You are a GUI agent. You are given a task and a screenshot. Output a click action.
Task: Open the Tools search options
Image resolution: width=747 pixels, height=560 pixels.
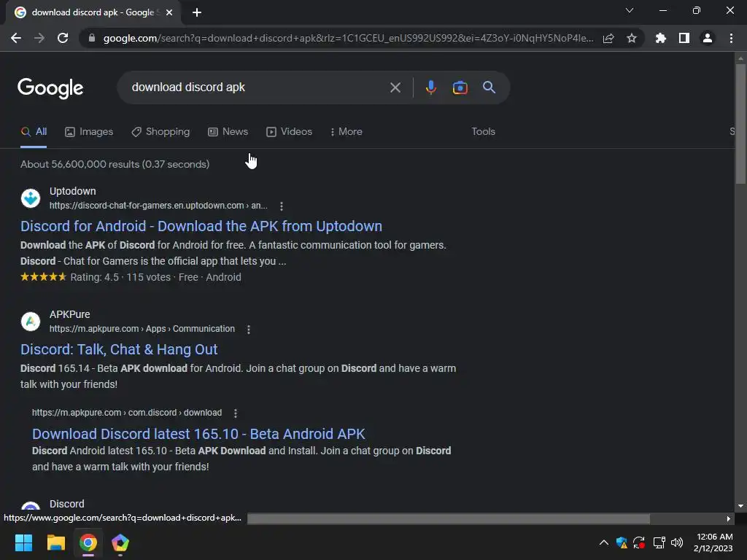click(483, 132)
